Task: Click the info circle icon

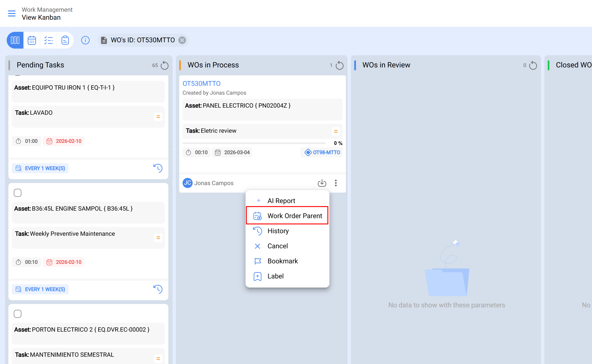Action: click(85, 40)
